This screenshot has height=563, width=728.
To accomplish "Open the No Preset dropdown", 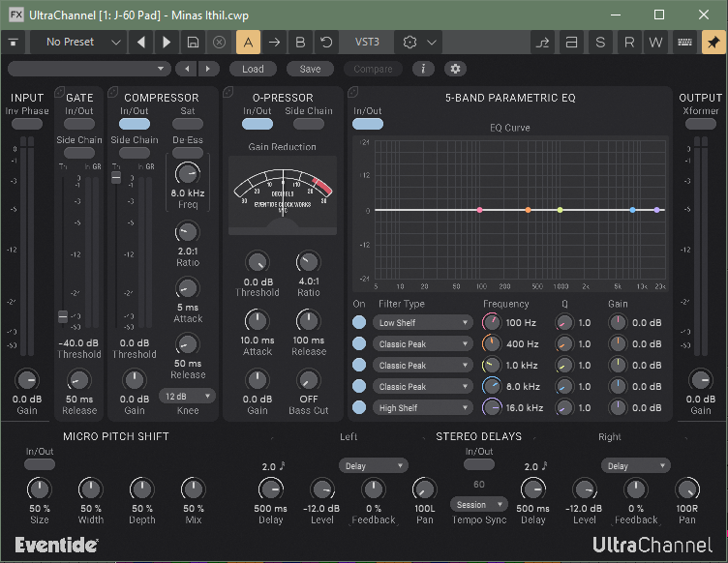I will (x=77, y=43).
